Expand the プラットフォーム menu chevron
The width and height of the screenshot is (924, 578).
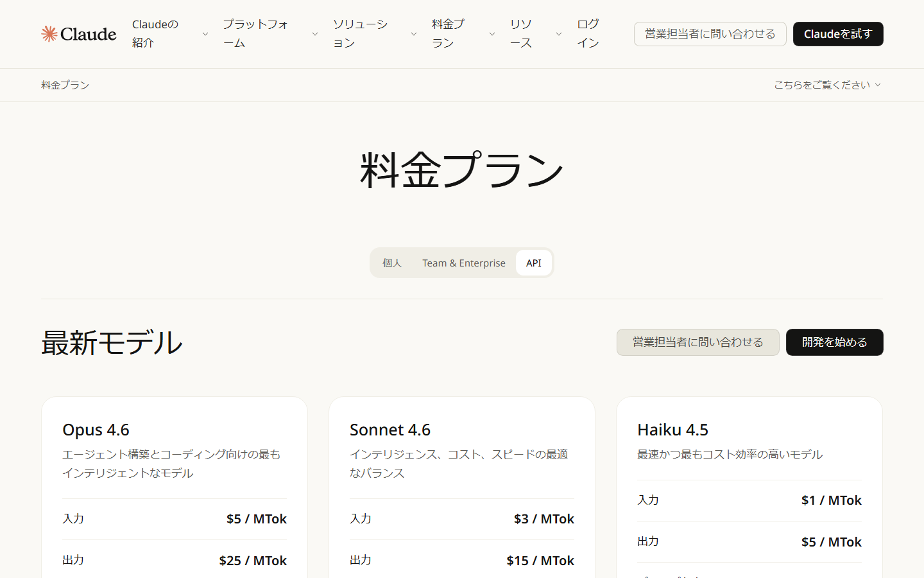pyautogui.click(x=315, y=34)
